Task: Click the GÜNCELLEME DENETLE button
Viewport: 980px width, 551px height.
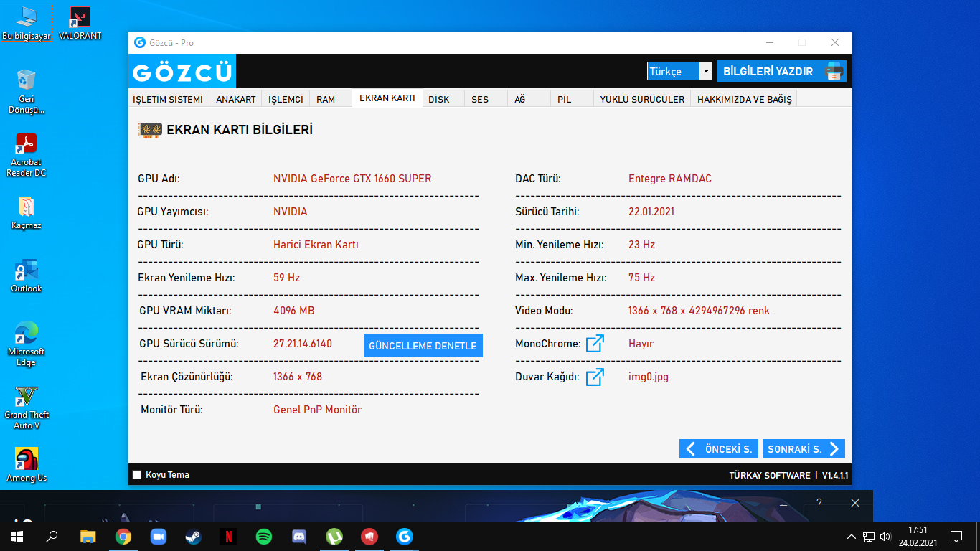Action: tap(423, 346)
